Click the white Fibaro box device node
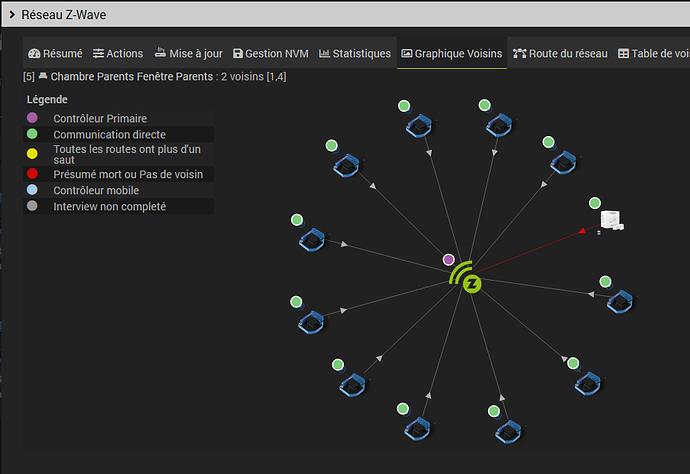The width and height of the screenshot is (690, 474). click(612, 220)
